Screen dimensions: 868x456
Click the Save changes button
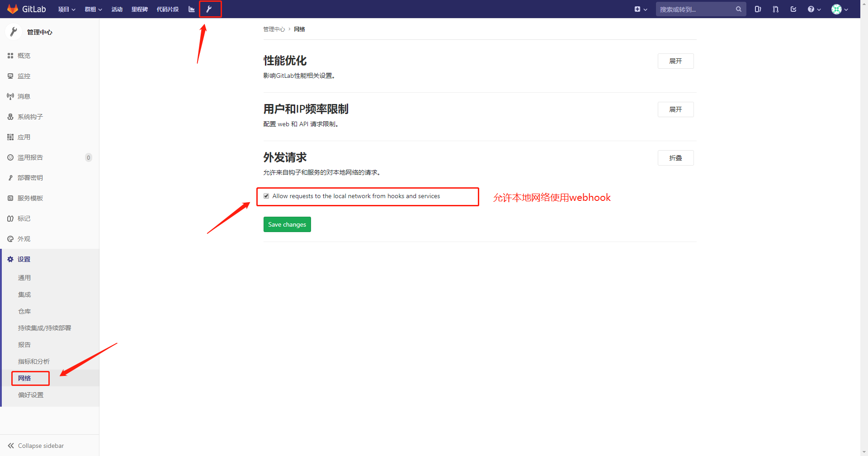pyautogui.click(x=287, y=224)
